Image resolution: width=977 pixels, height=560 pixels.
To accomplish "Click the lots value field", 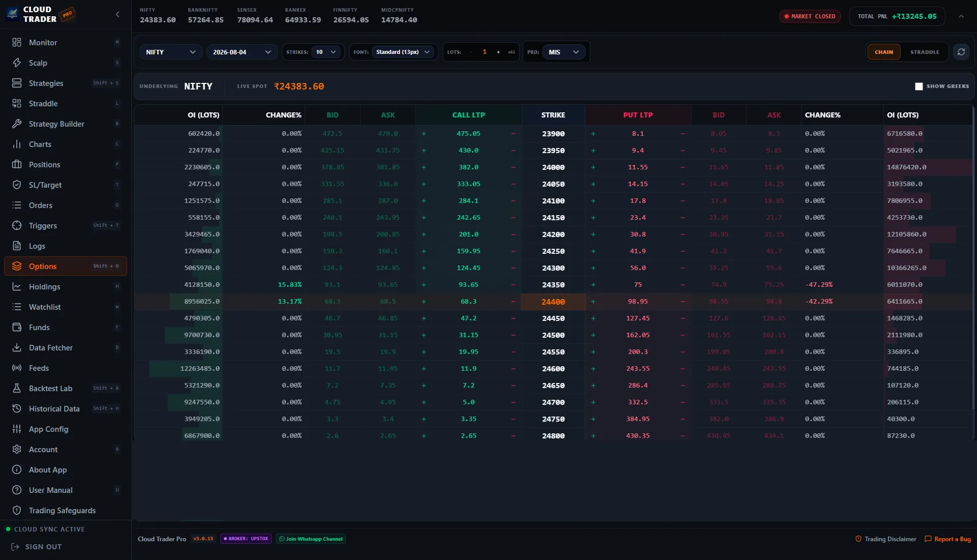I will pos(484,52).
